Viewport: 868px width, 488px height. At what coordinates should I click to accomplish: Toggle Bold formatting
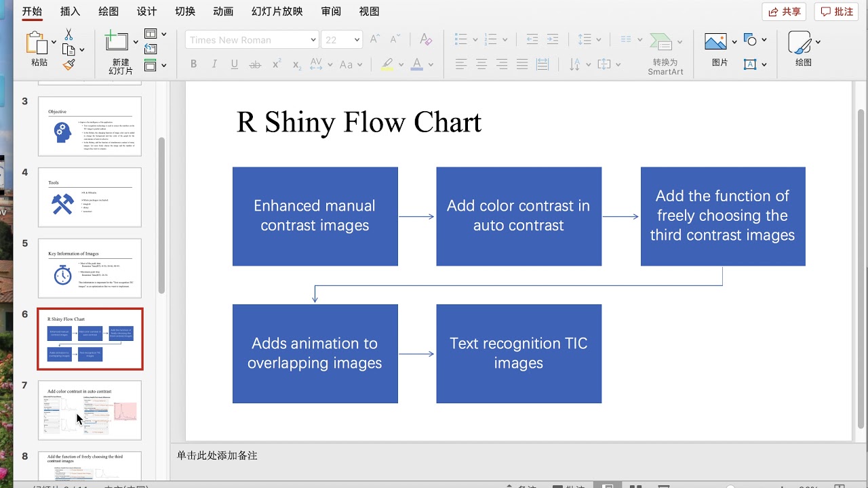click(193, 64)
